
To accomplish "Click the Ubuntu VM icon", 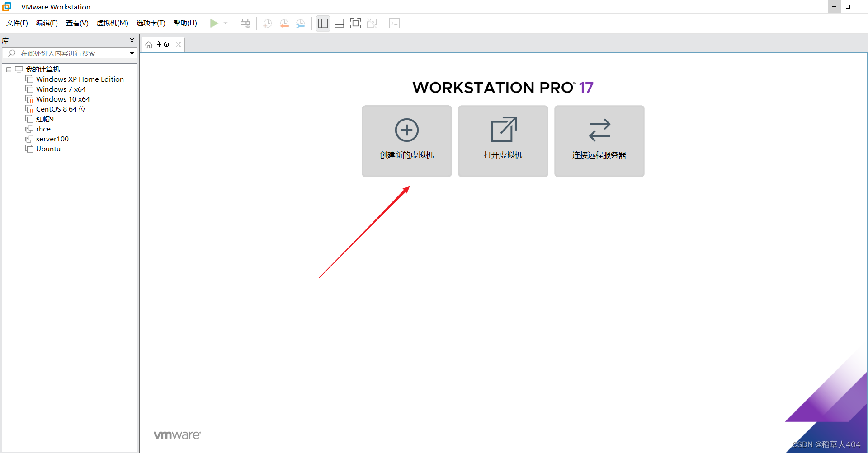I will 29,149.
